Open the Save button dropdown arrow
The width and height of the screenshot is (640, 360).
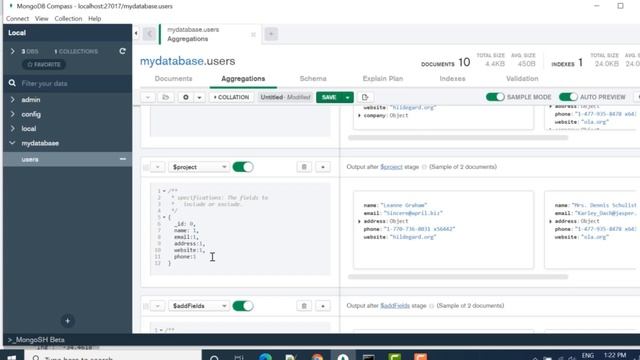pos(347,97)
